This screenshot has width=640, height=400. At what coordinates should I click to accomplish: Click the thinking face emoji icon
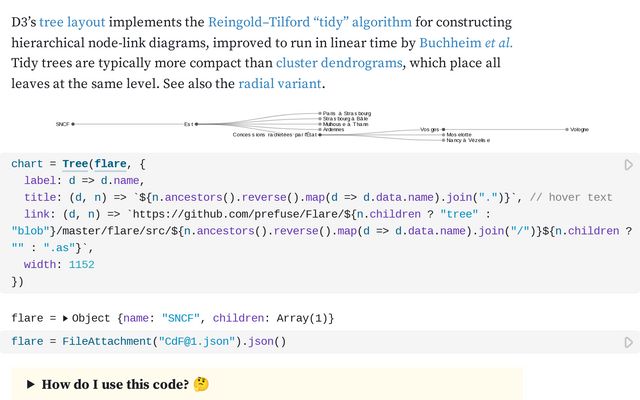pyautogui.click(x=201, y=384)
